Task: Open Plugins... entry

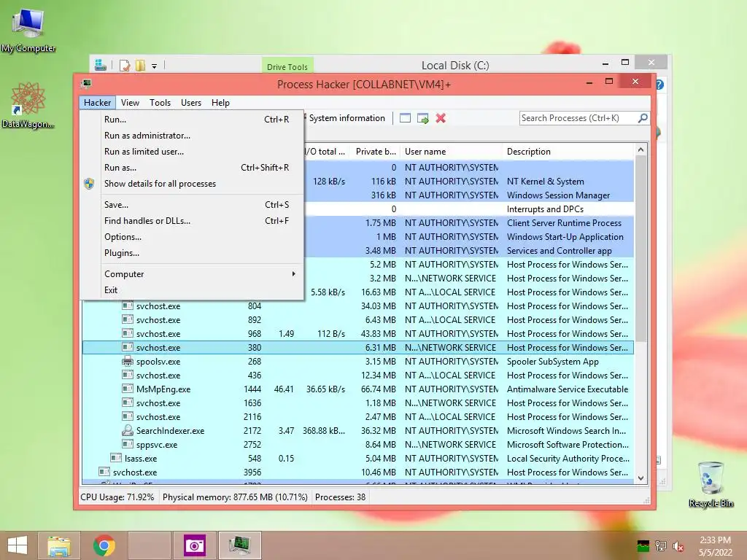Action: [192, 253]
